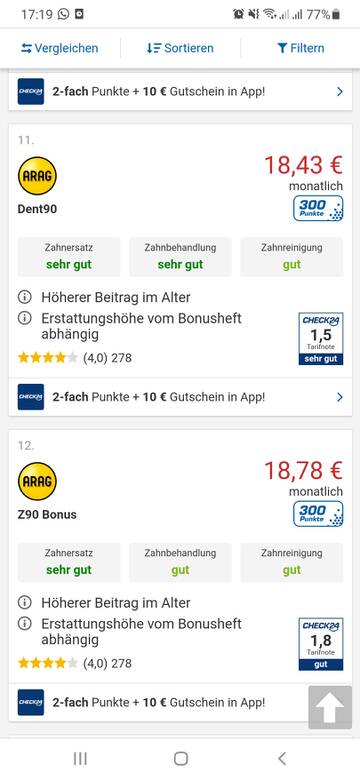Tap the Zahnersatz sehr gut tile in Dent90
360x780 pixels.
point(69,257)
